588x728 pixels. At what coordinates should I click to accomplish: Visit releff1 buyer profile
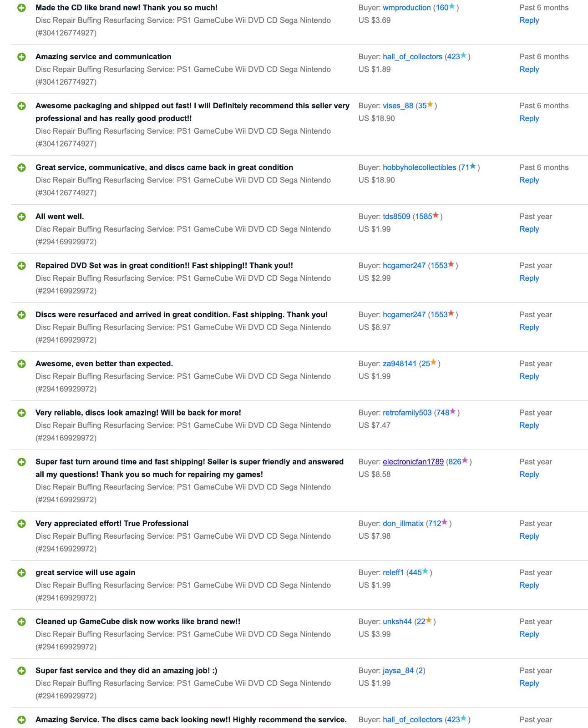(393, 572)
